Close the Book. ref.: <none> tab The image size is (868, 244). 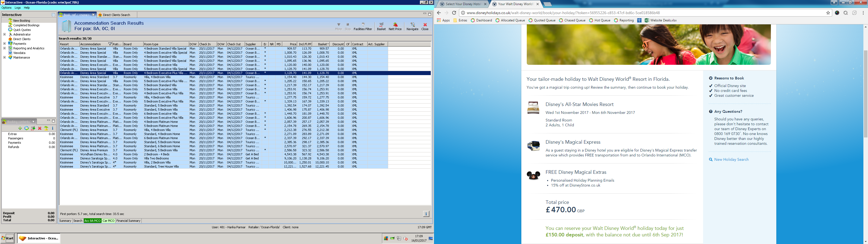pyautogui.click(x=93, y=15)
